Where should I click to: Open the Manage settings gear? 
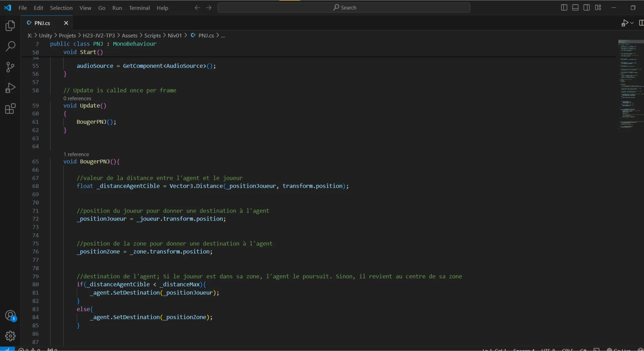pyautogui.click(x=10, y=336)
